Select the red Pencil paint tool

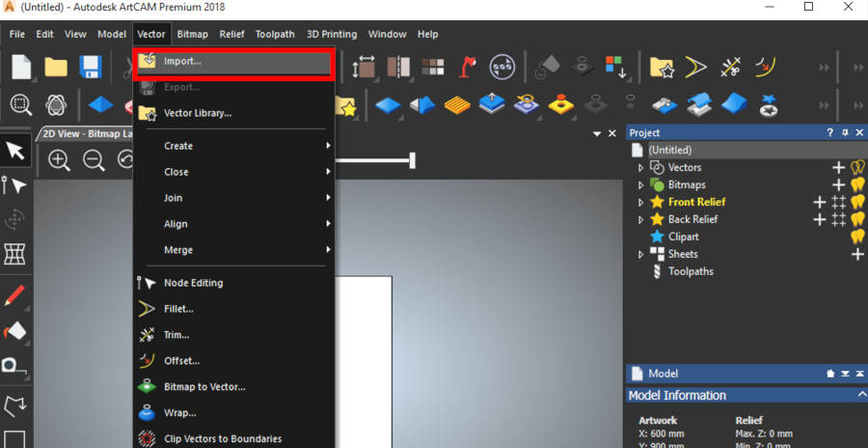point(14,295)
